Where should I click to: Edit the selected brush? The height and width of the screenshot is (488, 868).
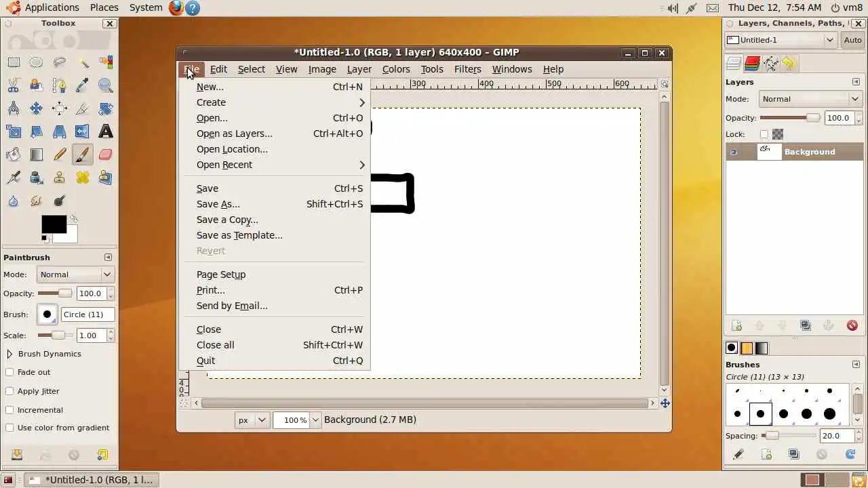tap(738, 455)
